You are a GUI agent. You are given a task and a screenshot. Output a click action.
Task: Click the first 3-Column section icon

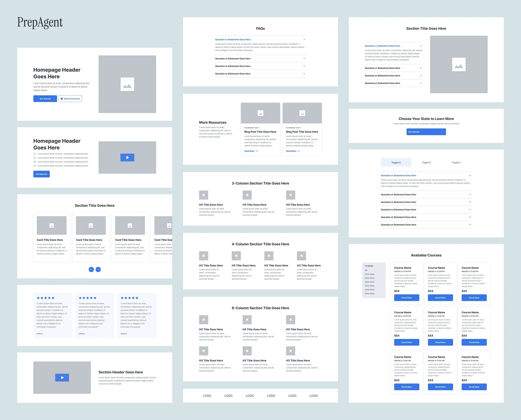coord(204,195)
